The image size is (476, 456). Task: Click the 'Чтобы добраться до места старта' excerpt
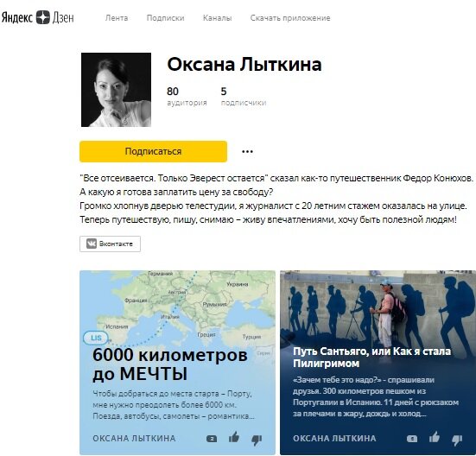[x=174, y=405]
